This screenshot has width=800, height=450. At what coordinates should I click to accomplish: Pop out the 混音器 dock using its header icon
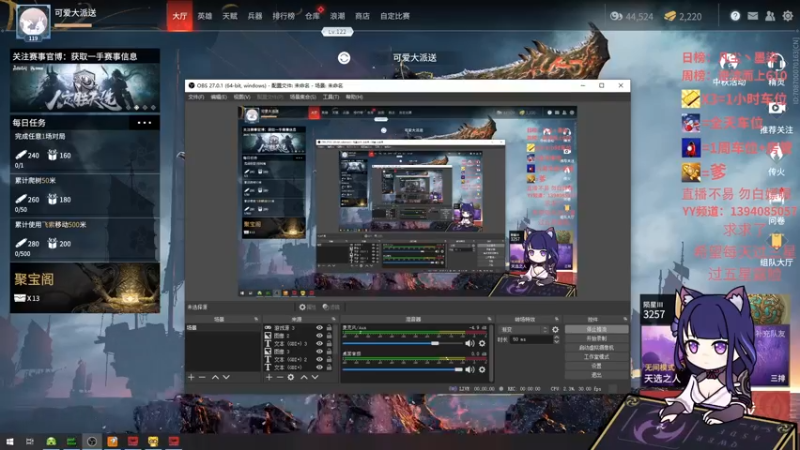pos(489,319)
